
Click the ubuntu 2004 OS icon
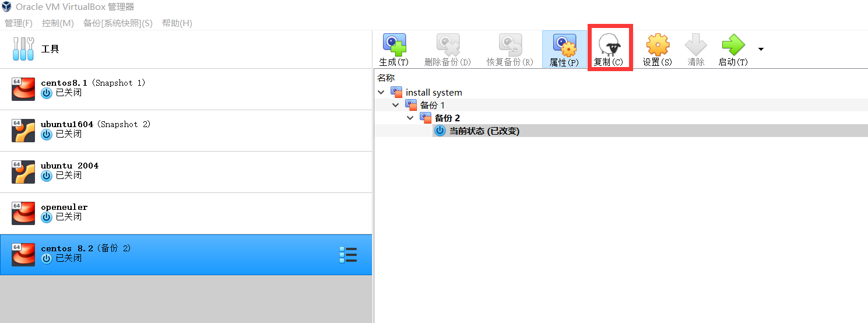coord(23,172)
